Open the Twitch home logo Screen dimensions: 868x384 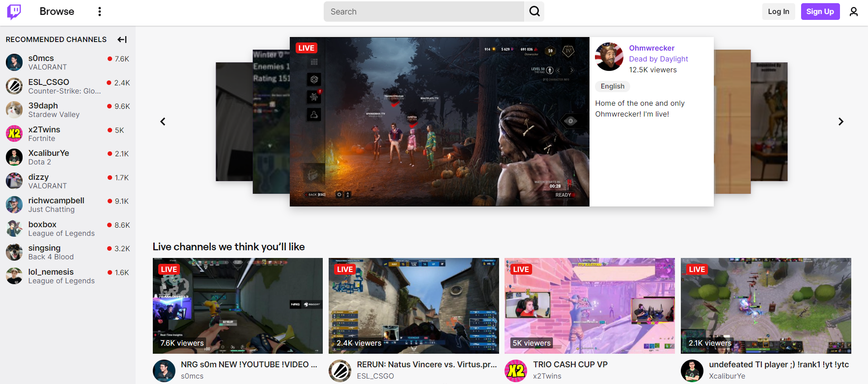[x=14, y=12]
